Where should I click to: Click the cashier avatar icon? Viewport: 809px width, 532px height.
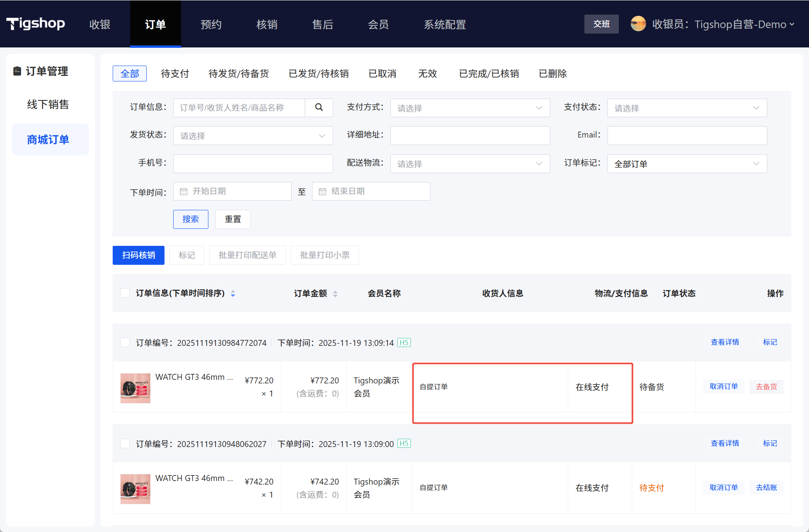[638, 24]
